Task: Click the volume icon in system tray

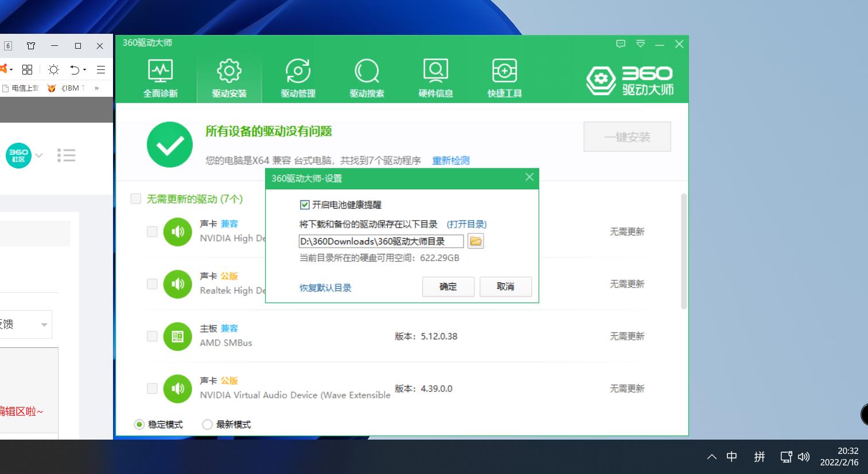Action: tap(804, 457)
